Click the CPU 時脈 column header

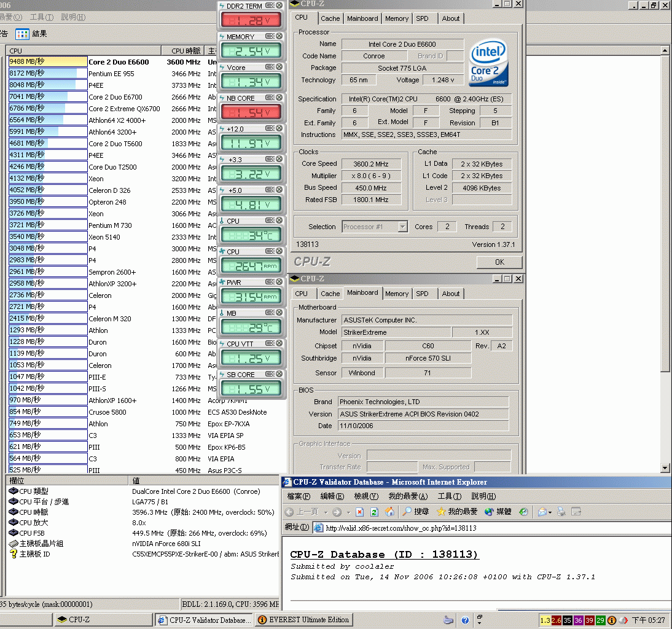click(183, 50)
